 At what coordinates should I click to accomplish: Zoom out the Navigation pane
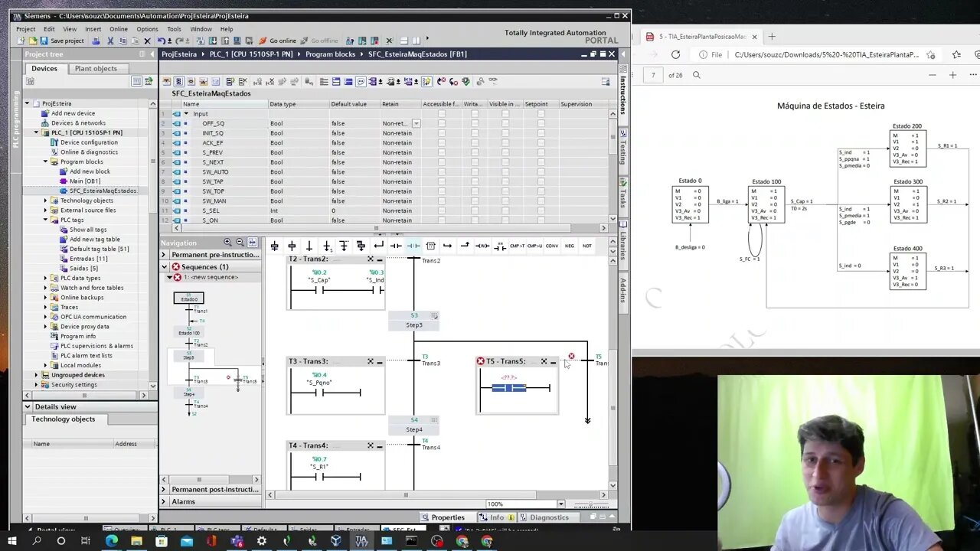coord(240,243)
